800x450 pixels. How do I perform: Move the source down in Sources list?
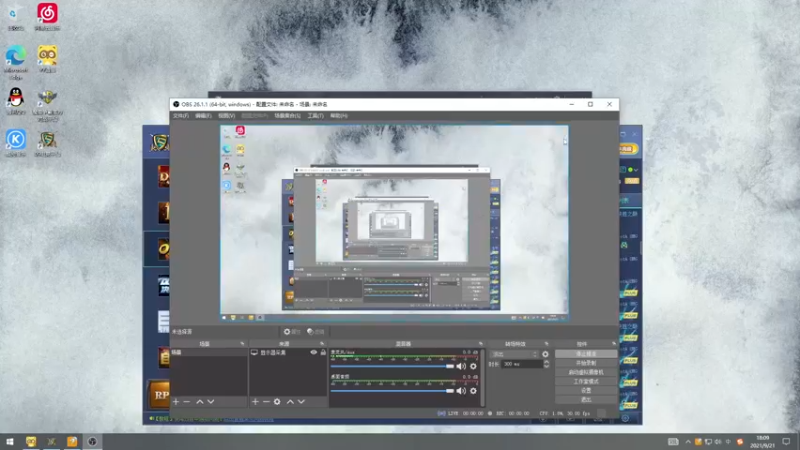(x=301, y=402)
